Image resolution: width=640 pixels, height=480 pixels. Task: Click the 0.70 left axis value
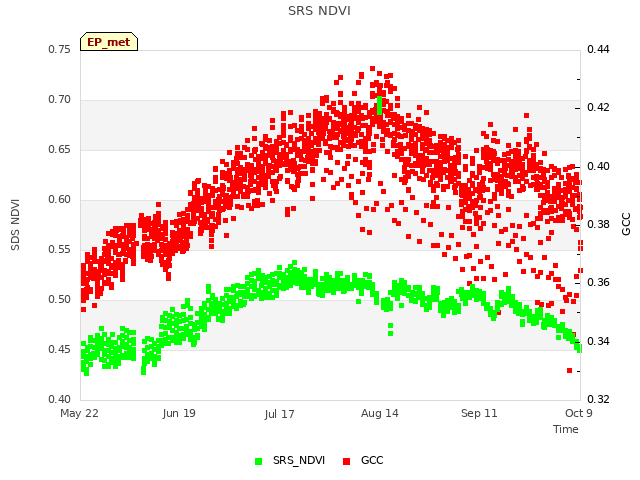pyautogui.click(x=60, y=100)
